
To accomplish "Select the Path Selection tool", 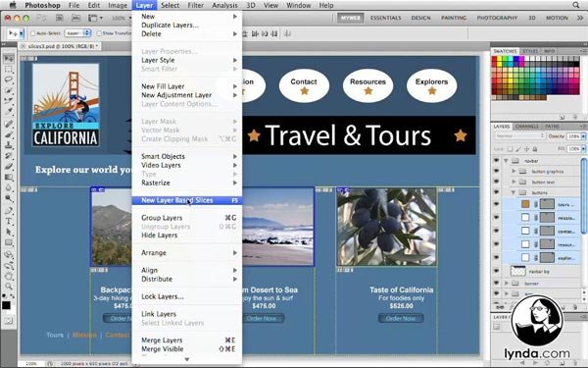I will pyautogui.click(x=8, y=232).
